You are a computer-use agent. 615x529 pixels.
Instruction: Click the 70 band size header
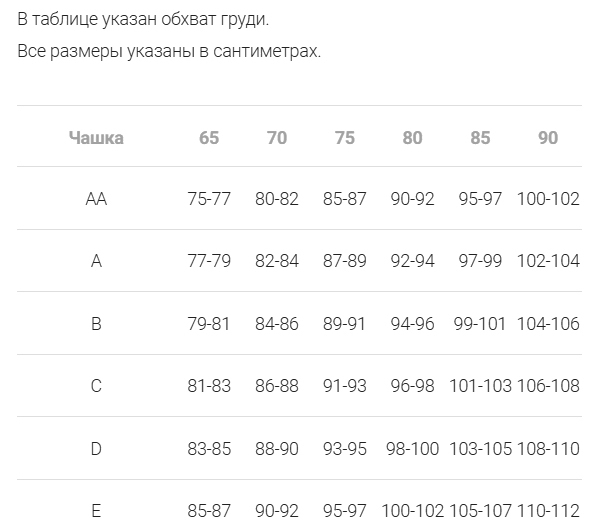coord(277,138)
